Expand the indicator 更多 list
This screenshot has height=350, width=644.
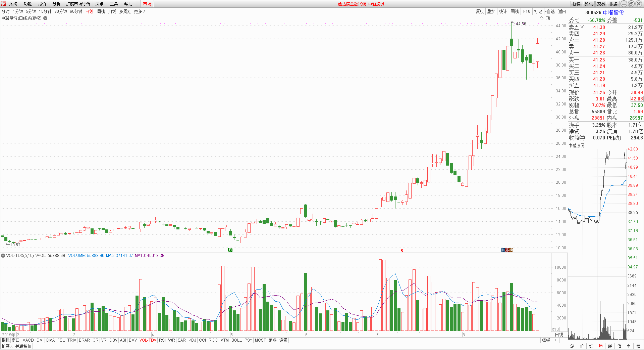pyautogui.click(x=272, y=340)
